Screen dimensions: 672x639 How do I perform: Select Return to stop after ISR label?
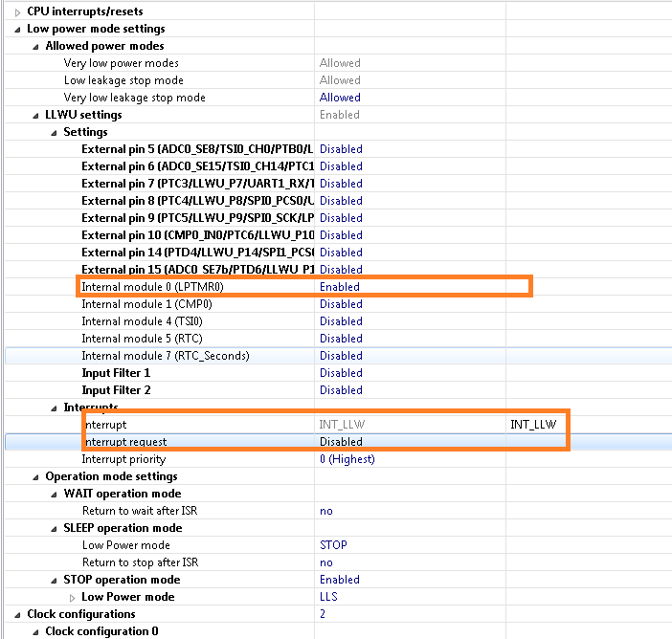[140, 562]
